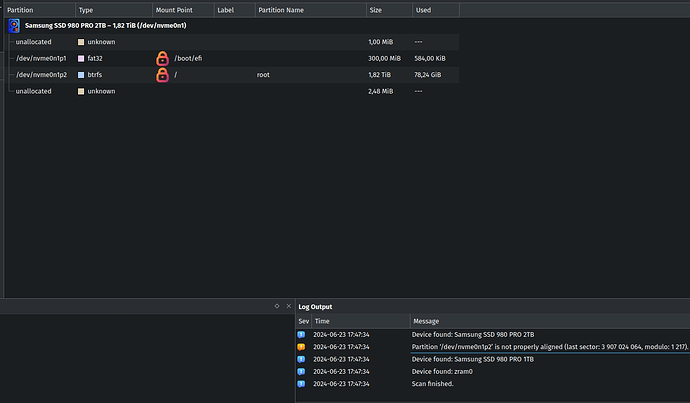Image resolution: width=690 pixels, height=403 pixels.
Task: Sort by the Size column header
Action: pyautogui.click(x=389, y=10)
